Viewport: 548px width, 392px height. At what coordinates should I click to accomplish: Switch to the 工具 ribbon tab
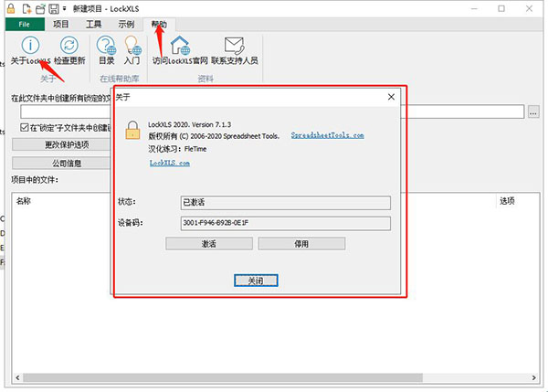pos(94,25)
